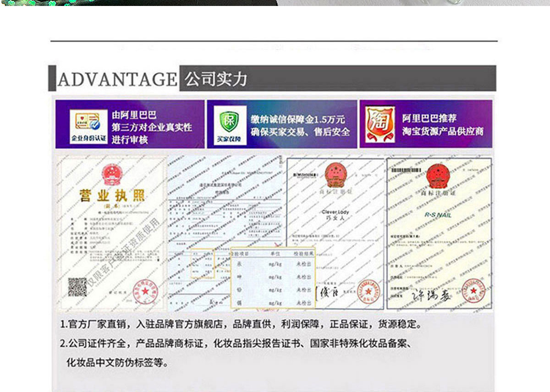Click the ADVANTAGE heading text
Viewport: 550px width, 392px height.
coord(117,79)
